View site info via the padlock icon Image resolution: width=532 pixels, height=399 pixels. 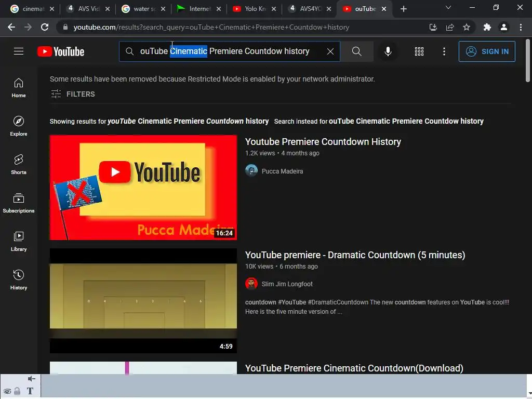click(65, 27)
